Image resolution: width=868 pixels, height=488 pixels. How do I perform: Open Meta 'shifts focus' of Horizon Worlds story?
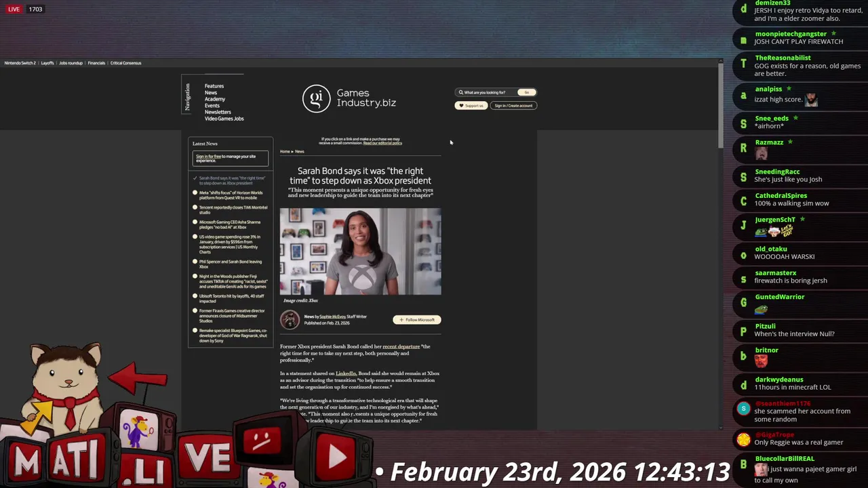[x=231, y=195]
